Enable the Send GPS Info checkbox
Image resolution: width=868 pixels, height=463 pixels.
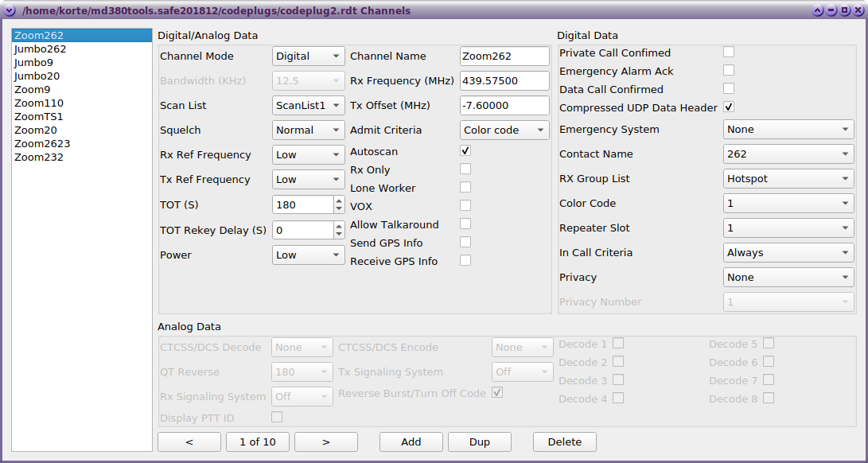465,242
